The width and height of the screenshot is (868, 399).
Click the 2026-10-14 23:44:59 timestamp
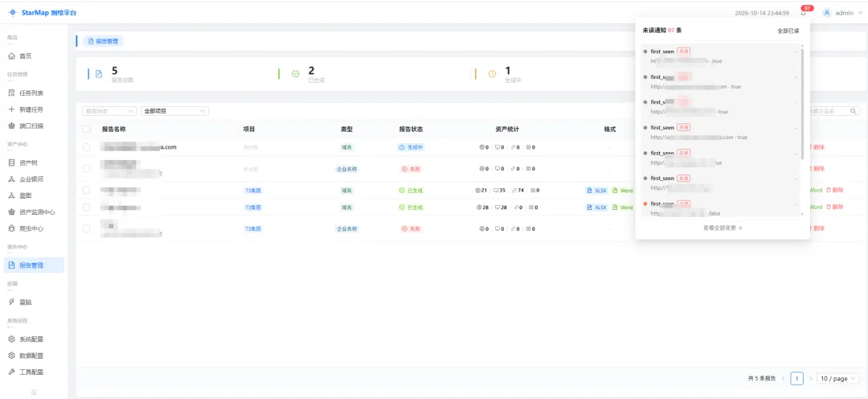point(762,13)
